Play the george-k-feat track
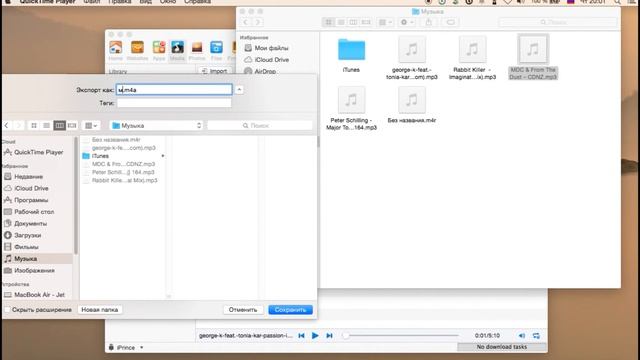 (x=315, y=336)
